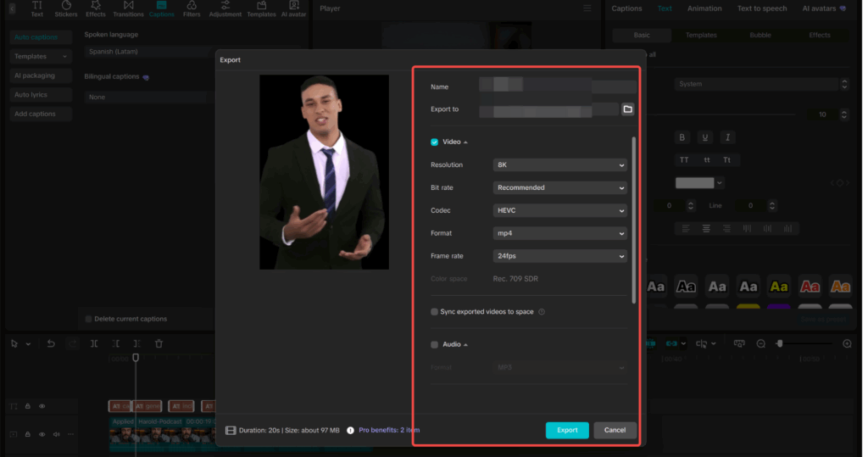The image size is (868, 457).
Task: Switch to the AI avatars tab
Action: 824,8
